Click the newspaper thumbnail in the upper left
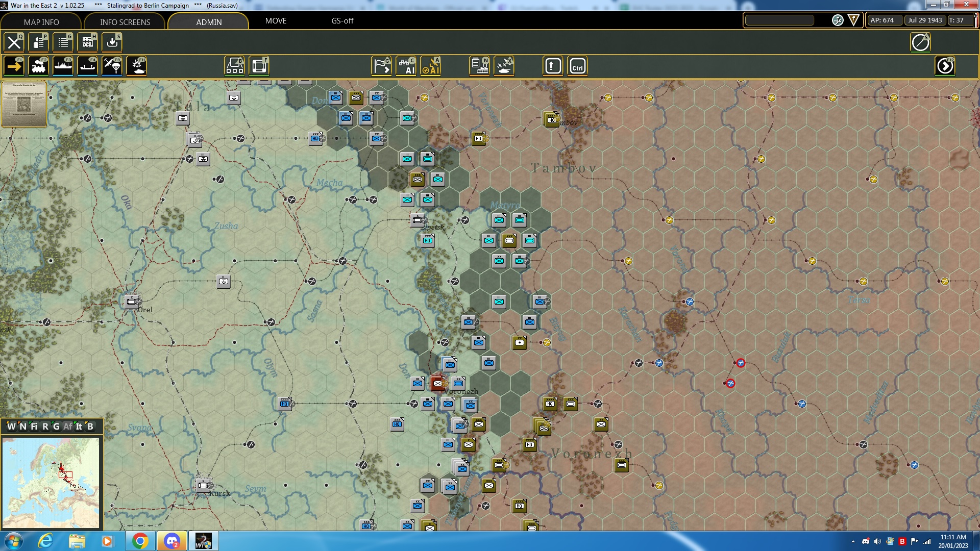 click(23, 105)
